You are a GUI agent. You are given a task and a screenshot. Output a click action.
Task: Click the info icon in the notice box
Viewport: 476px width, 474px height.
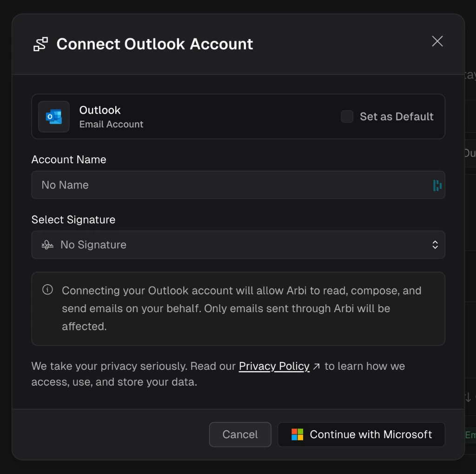tap(48, 290)
